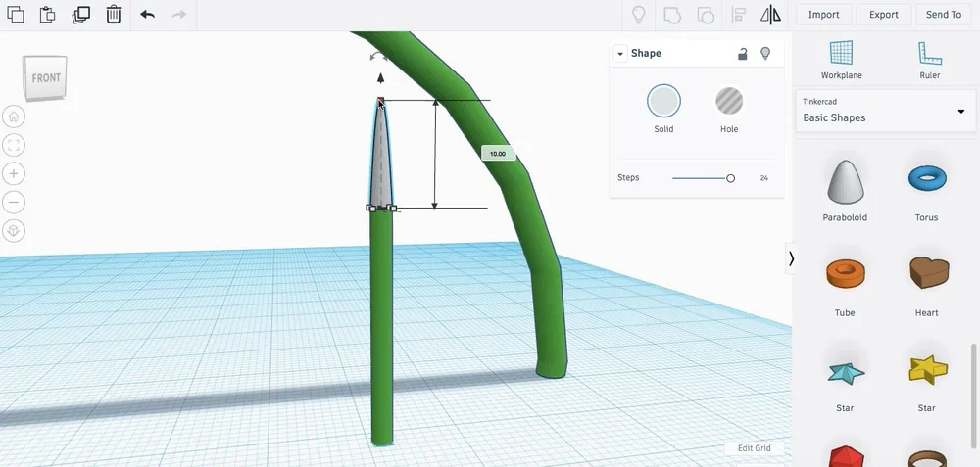Click Fit all in view icon
980x467 pixels.
[x=14, y=146]
